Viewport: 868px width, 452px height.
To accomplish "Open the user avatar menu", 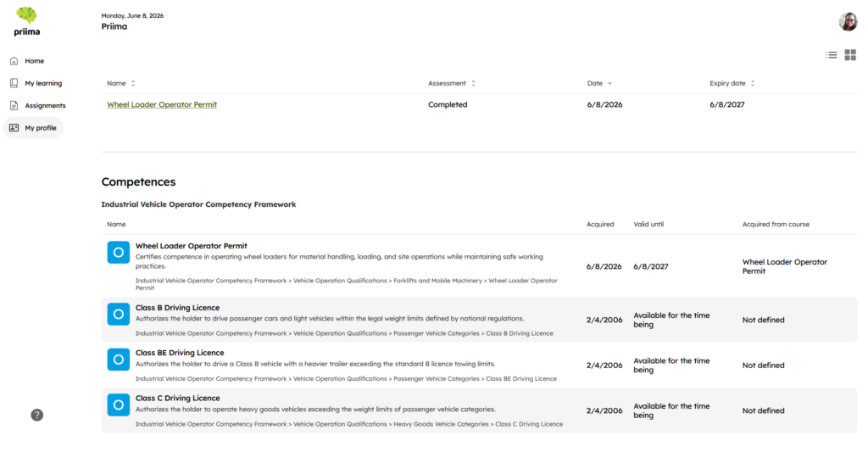I will click(x=848, y=21).
